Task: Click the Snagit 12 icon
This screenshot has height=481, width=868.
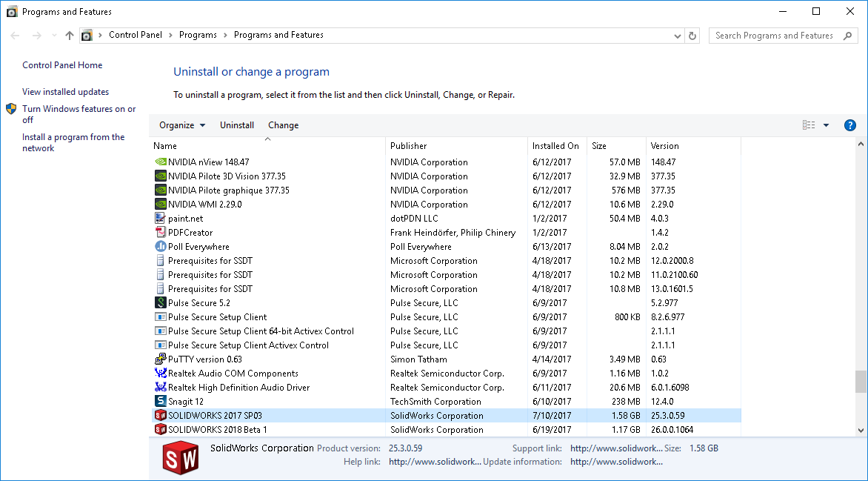Action: (x=160, y=402)
